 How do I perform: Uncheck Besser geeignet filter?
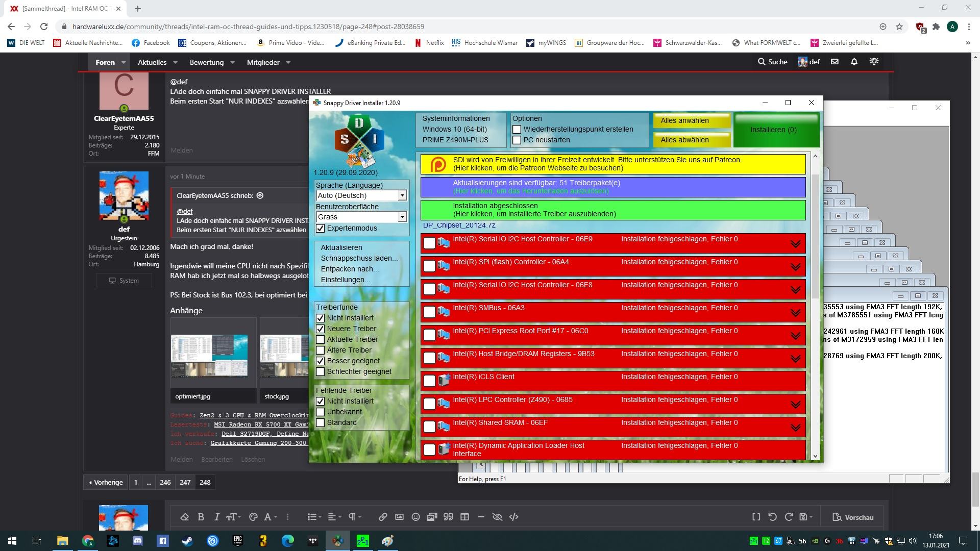click(320, 361)
